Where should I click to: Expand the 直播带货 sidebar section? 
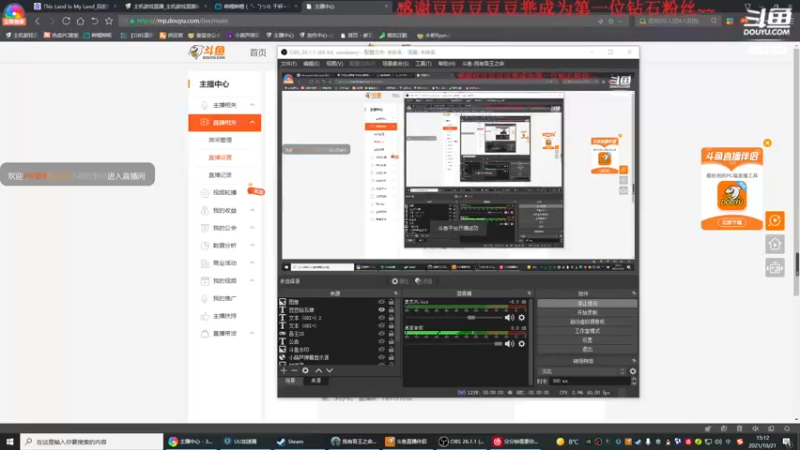(252, 333)
